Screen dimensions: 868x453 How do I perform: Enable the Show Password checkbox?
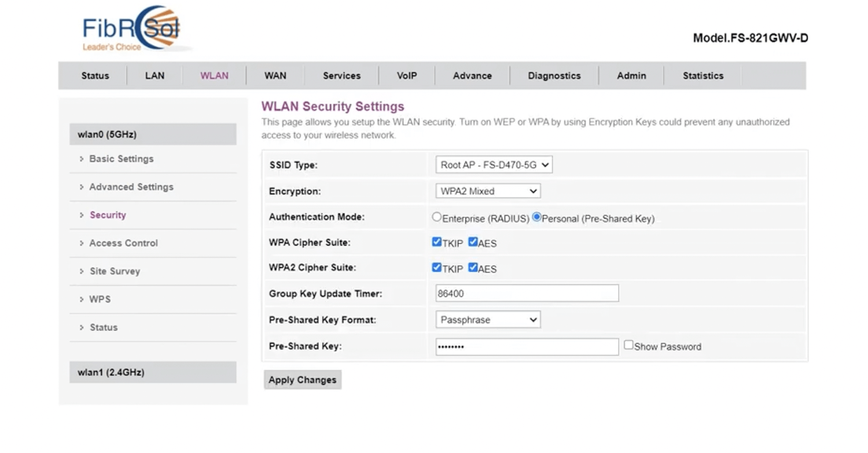click(x=628, y=345)
